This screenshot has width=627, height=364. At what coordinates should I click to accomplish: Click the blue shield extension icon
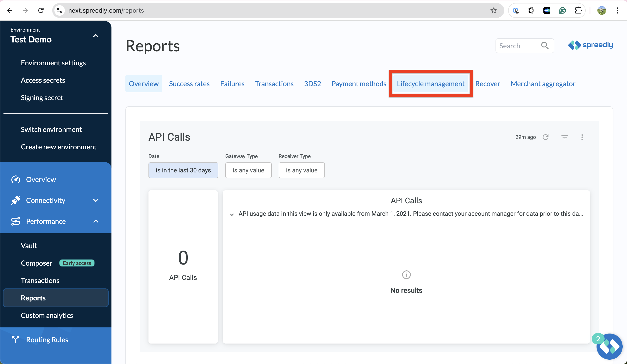(516, 10)
